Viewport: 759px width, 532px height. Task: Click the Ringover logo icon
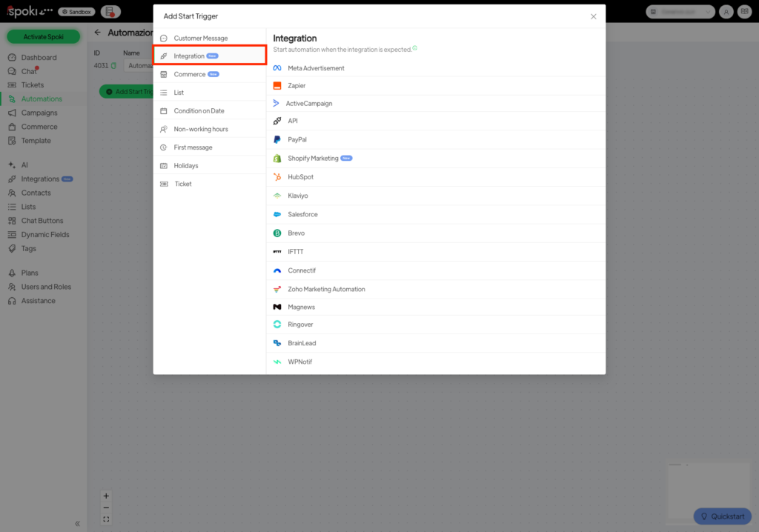coord(277,325)
